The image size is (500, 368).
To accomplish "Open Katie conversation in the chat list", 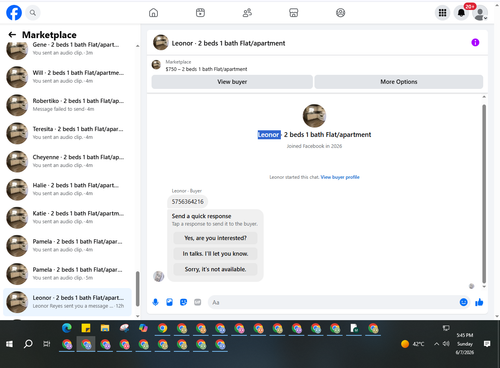I will point(67,217).
